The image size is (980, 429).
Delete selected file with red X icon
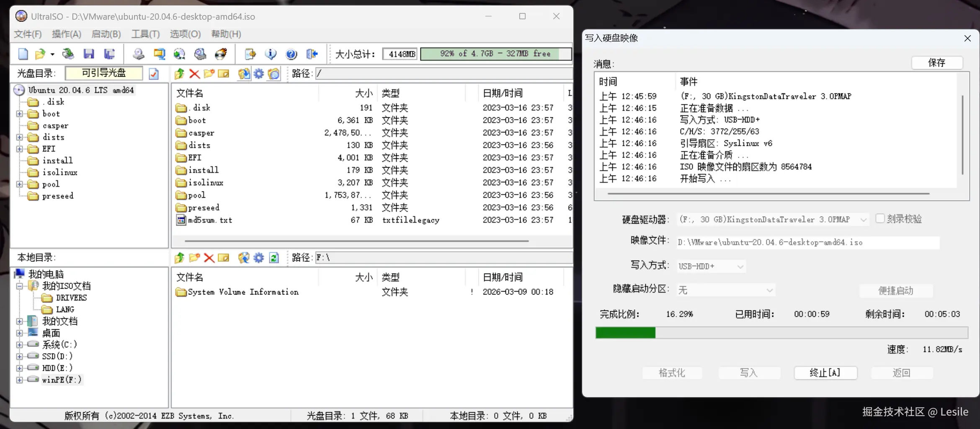[194, 74]
